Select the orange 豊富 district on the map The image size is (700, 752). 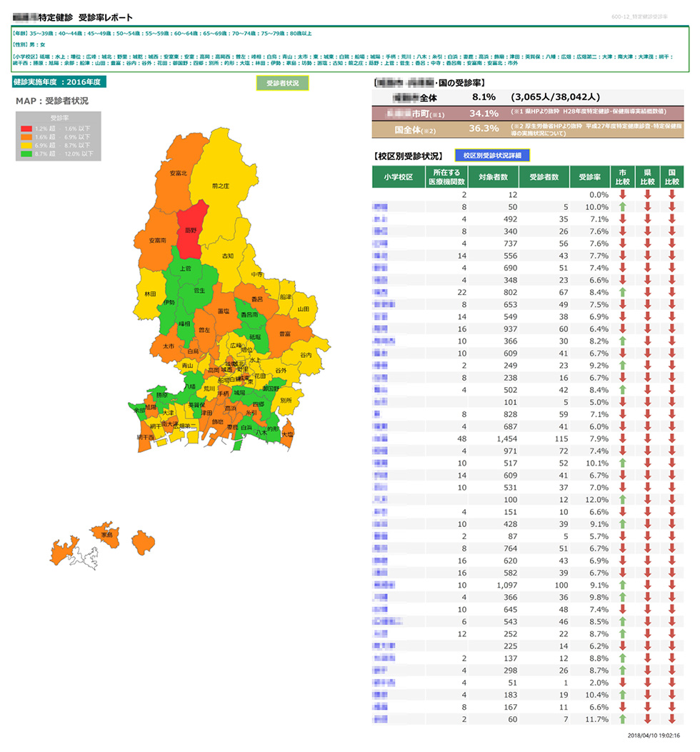click(x=286, y=334)
